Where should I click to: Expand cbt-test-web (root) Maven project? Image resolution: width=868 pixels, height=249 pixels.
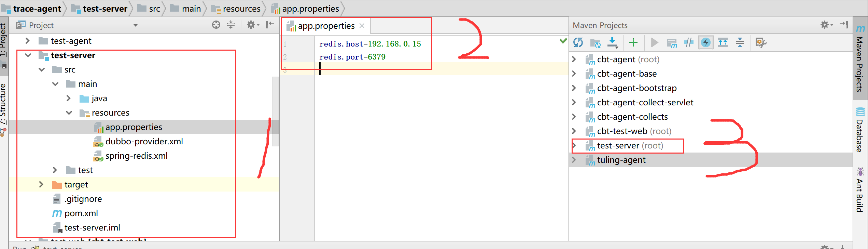click(574, 131)
